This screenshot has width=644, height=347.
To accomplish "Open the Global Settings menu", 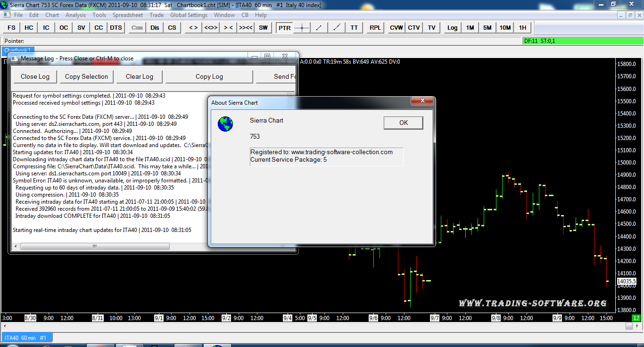I will [189, 15].
